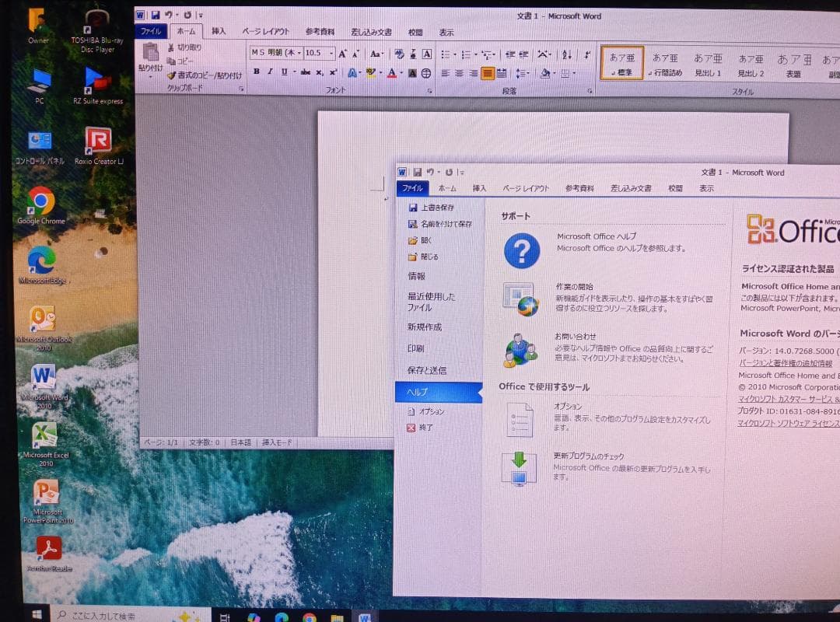
Task: Select 印刷 in the File menu sidebar
Action: [x=417, y=348]
